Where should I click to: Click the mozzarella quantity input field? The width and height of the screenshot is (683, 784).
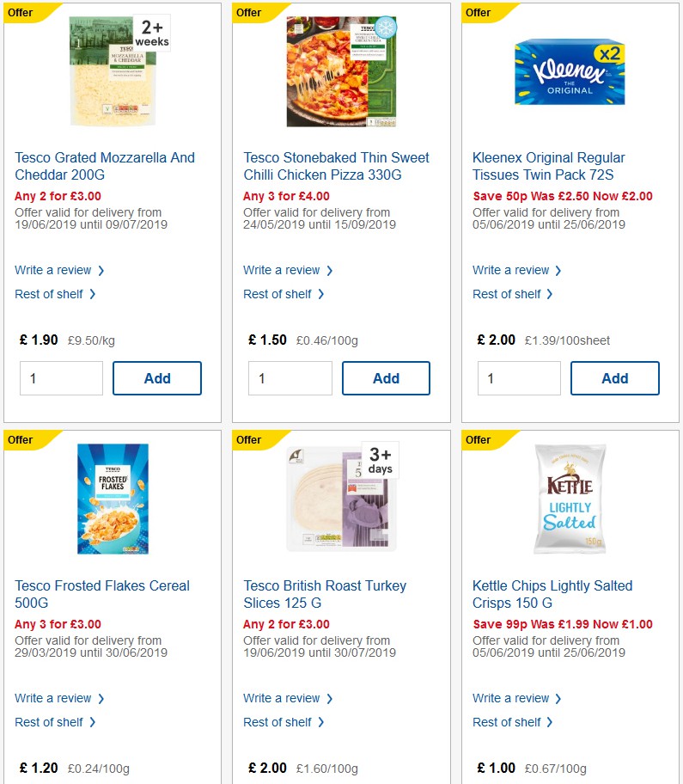(61, 378)
